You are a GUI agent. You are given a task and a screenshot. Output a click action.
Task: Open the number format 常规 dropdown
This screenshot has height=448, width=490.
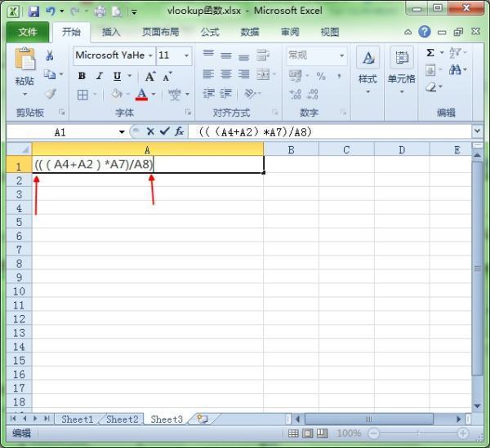pos(342,55)
